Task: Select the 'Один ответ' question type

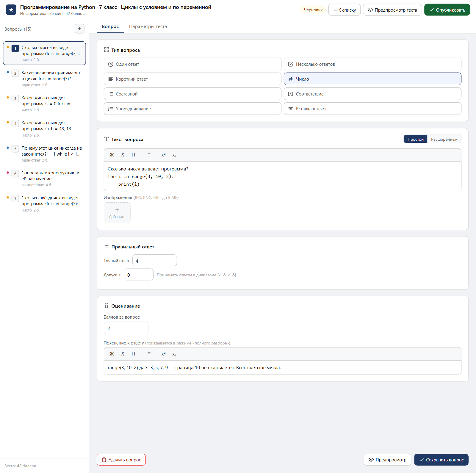Action: tap(192, 64)
